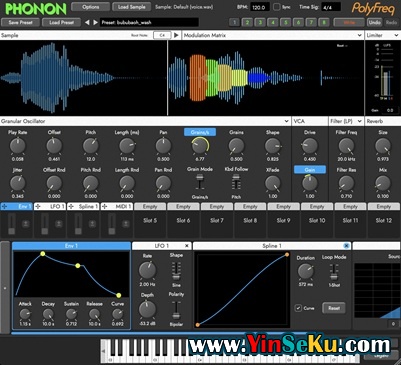This screenshot has width=401, height=365.
Task: Open the Filter (LP) type dropdown
Action: coord(360,121)
